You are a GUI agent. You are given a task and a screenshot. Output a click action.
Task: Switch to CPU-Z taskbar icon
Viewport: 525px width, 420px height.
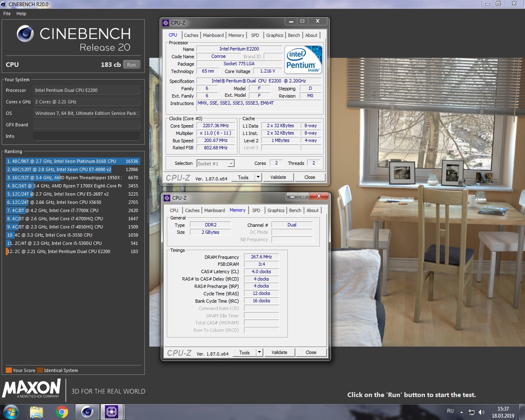[112, 412]
